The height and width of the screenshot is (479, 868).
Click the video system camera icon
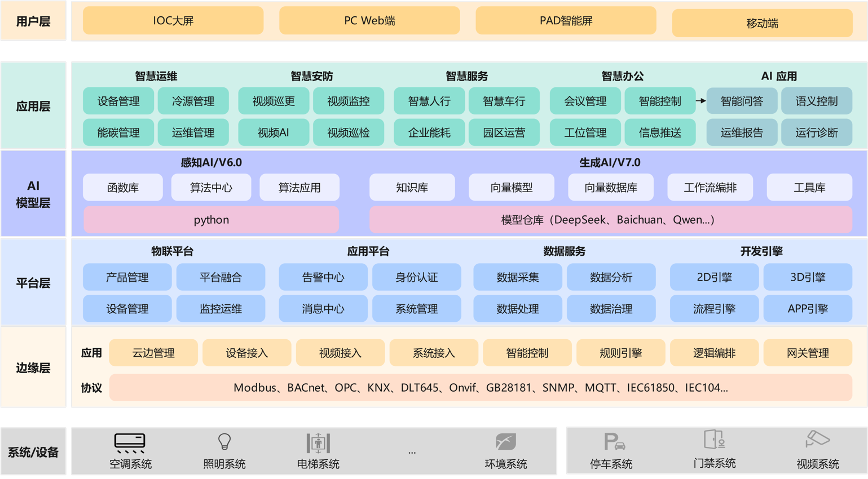(x=817, y=439)
